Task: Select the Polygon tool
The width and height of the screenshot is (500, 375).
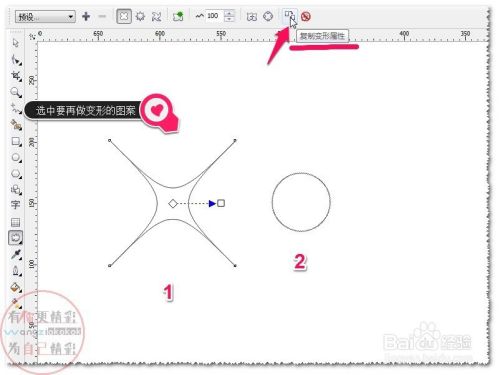Action: [16, 174]
